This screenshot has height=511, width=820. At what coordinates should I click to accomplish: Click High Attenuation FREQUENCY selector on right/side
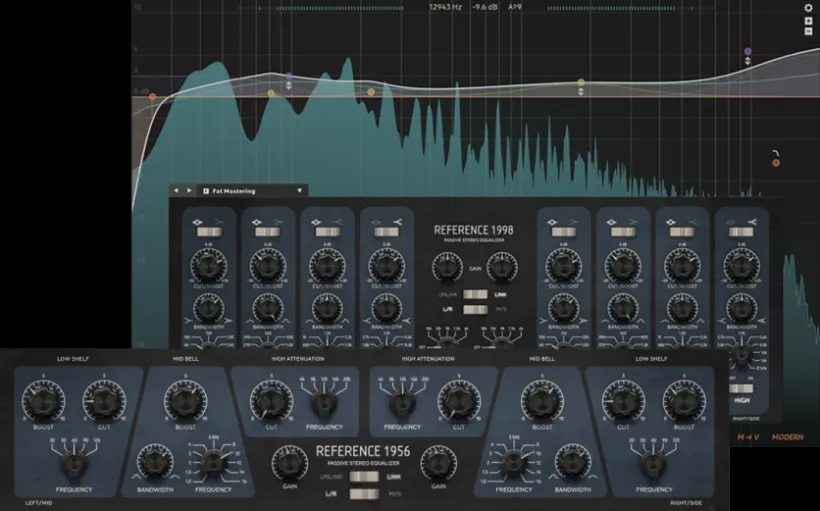[x=402, y=403]
